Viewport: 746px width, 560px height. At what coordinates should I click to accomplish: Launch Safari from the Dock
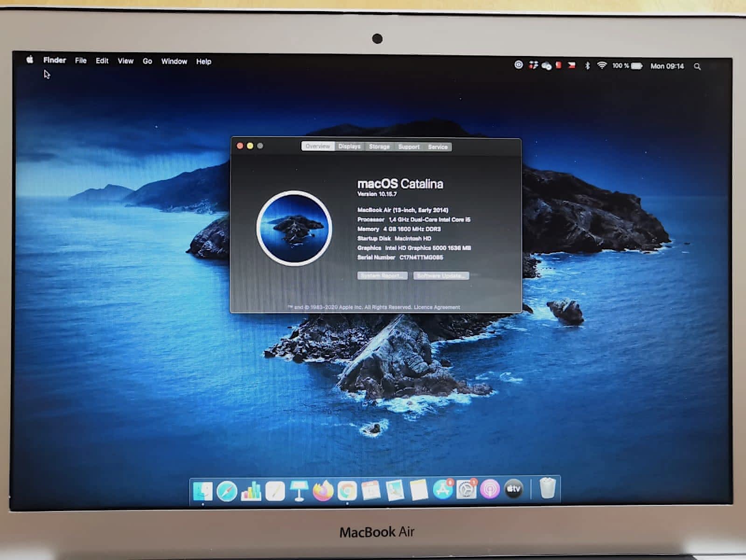tap(227, 491)
